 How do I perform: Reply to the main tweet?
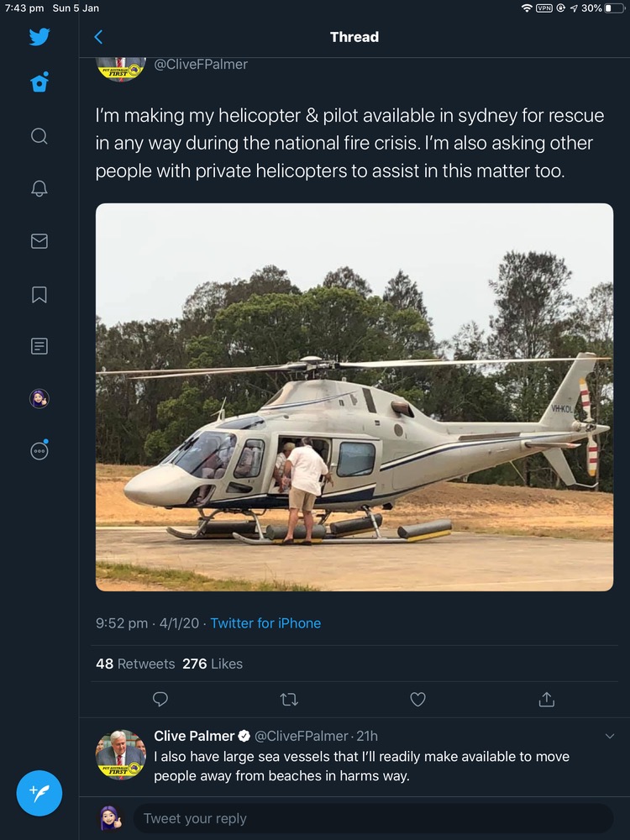[160, 699]
